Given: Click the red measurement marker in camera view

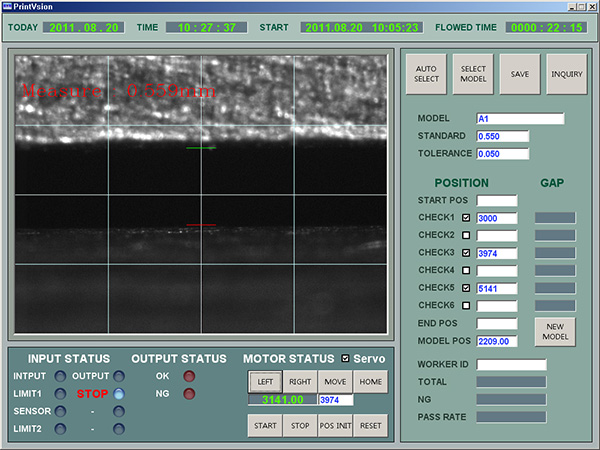Looking at the screenshot, I should tap(200, 225).
